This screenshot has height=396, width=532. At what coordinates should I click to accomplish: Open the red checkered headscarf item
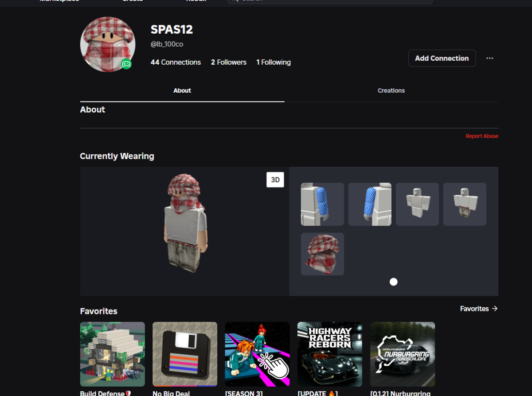coord(322,254)
